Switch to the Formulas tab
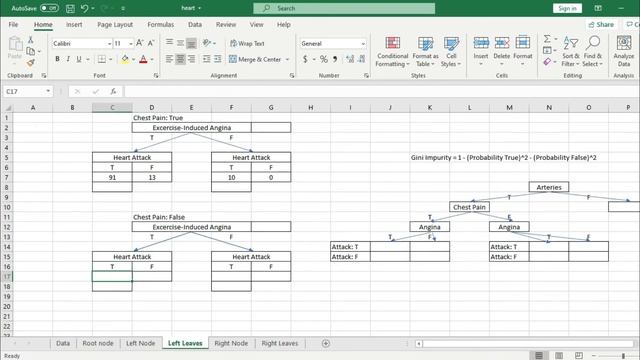This screenshot has width=640, height=360. pyautogui.click(x=160, y=24)
